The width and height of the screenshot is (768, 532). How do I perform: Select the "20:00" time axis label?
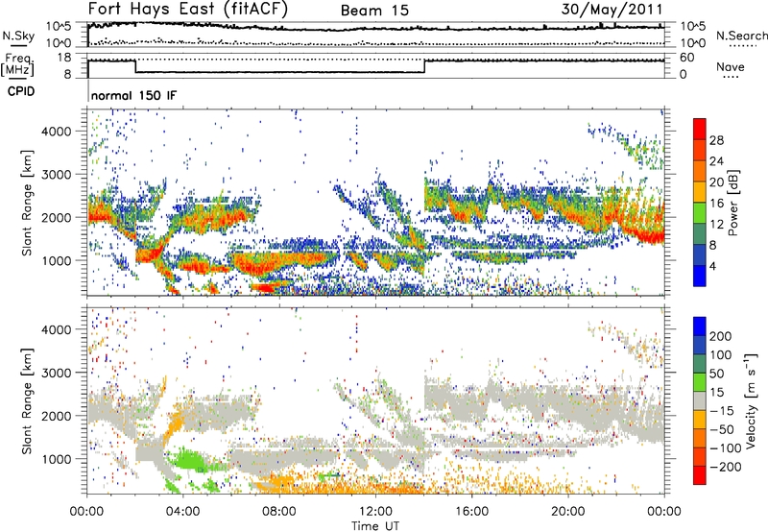tap(567, 512)
